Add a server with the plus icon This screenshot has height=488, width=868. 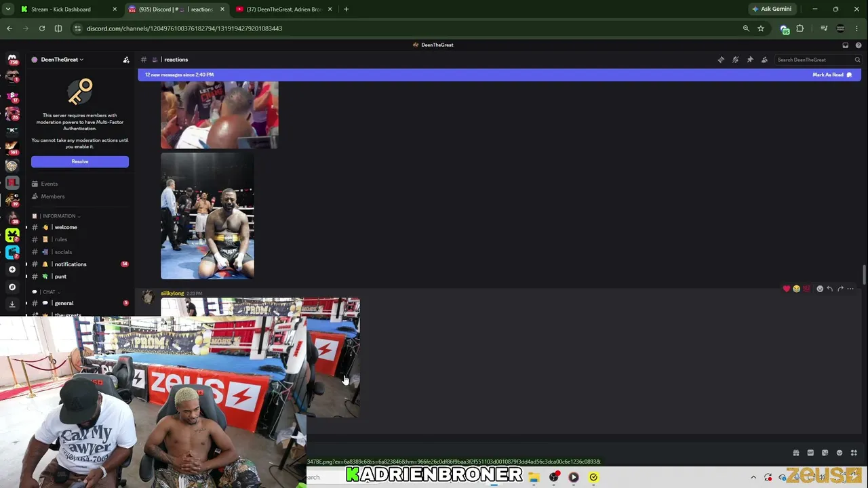pos(12,270)
